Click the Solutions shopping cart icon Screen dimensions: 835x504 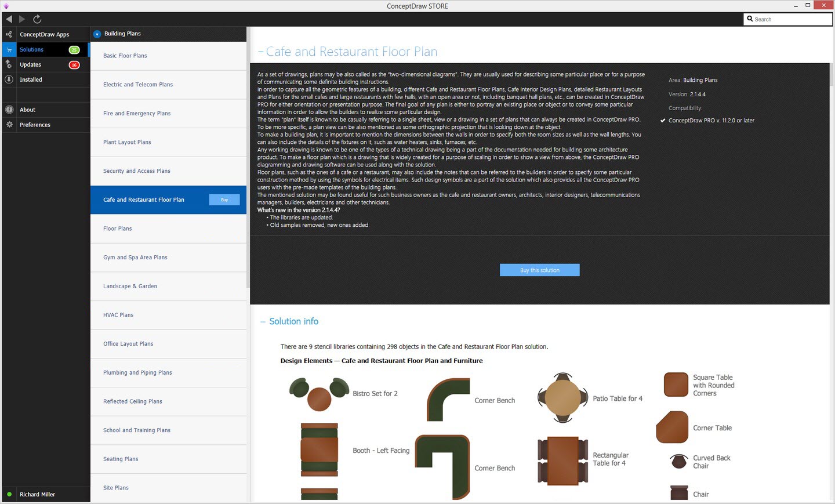[x=9, y=50]
